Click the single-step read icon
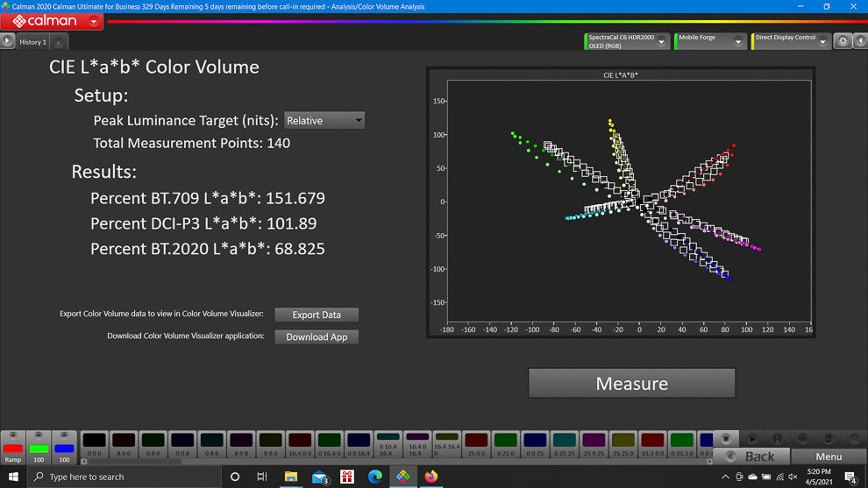The image size is (868, 488). tap(777, 439)
